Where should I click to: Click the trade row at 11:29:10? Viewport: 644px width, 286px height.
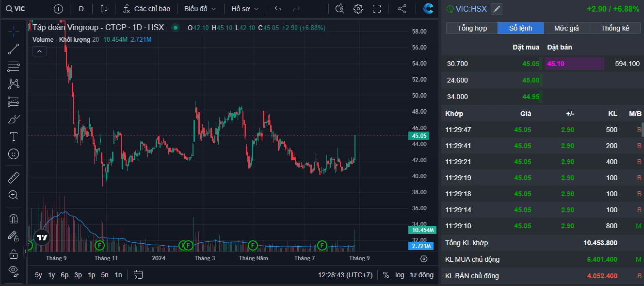(543, 226)
